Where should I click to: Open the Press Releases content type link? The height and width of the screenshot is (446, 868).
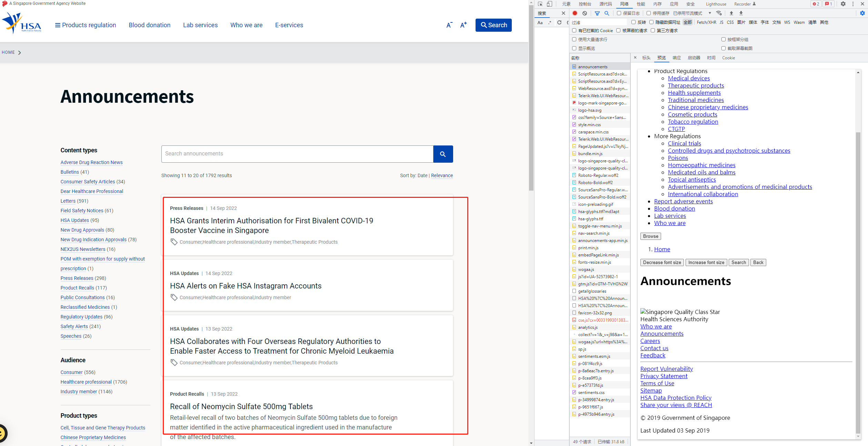77,278
